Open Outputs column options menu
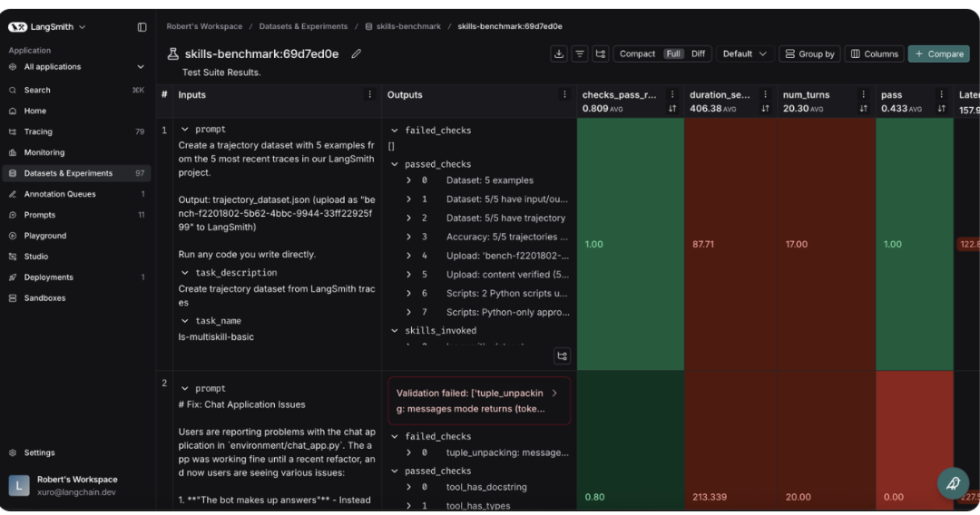Screen dimensions: 980x515 pyautogui.click(x=564, y=94)
